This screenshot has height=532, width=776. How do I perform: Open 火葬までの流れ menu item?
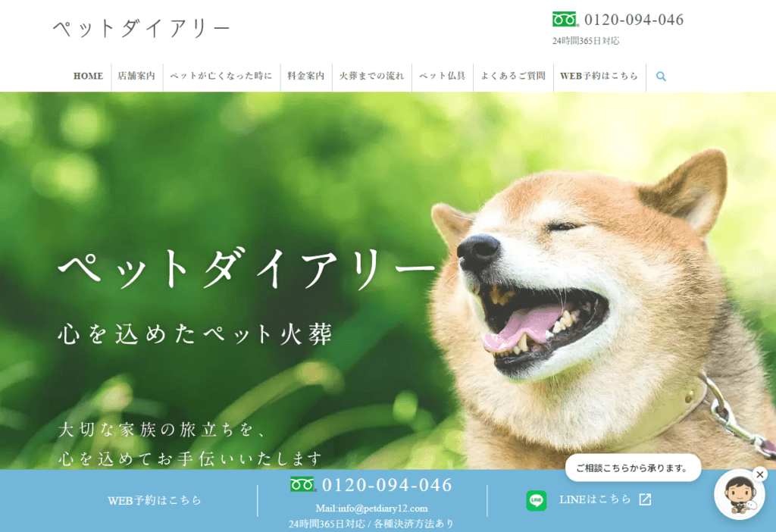tap(371, 77)
